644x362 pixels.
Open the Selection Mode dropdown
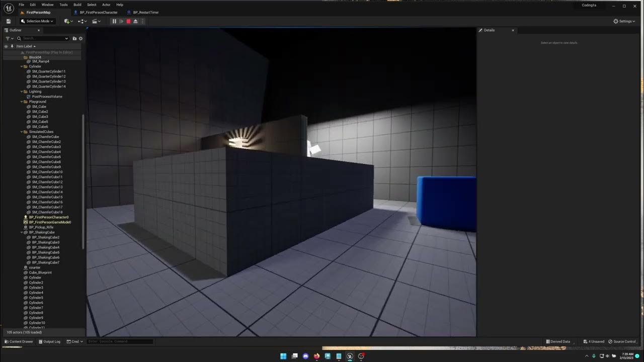coord(38,21)
